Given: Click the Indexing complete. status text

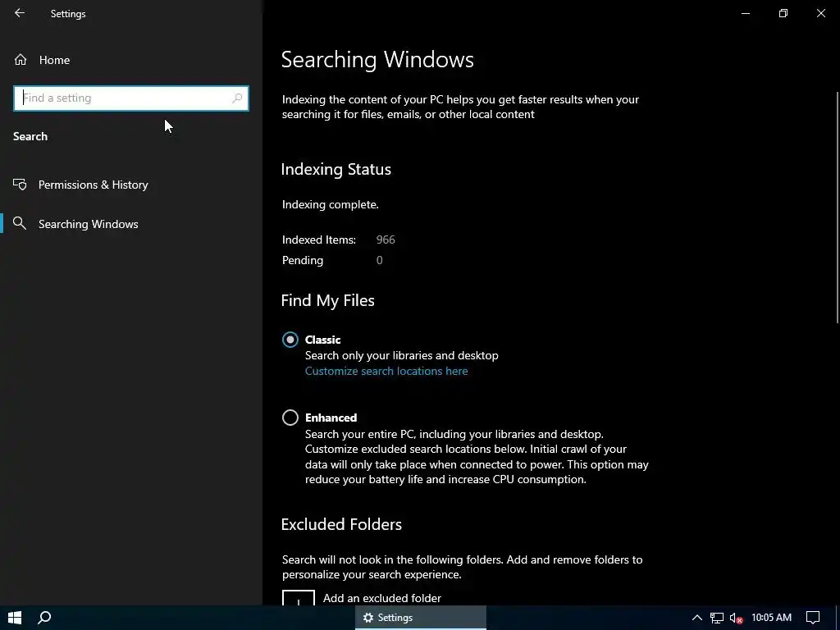Looking at the screenshot, I should pyautogui.click(x=331, y=204).
